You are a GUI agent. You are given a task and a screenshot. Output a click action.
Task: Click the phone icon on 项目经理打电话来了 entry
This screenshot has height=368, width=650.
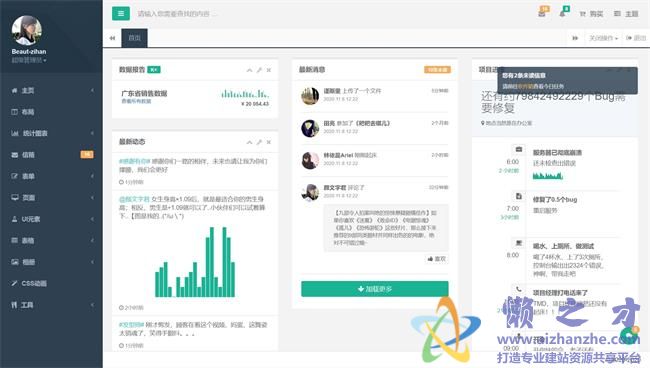pos(519,289)
